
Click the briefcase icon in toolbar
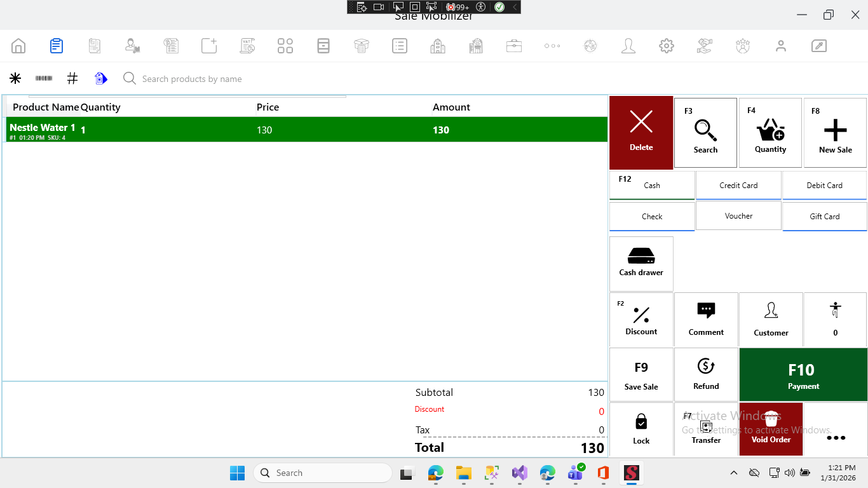coord(513,46)
